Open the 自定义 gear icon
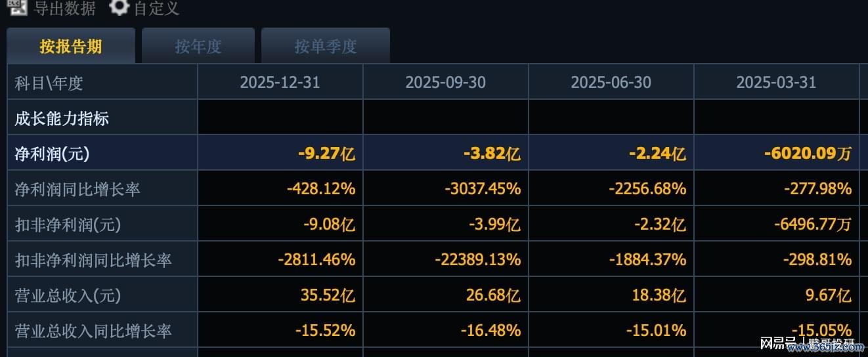The image size is (868, 357). (119, 7)
